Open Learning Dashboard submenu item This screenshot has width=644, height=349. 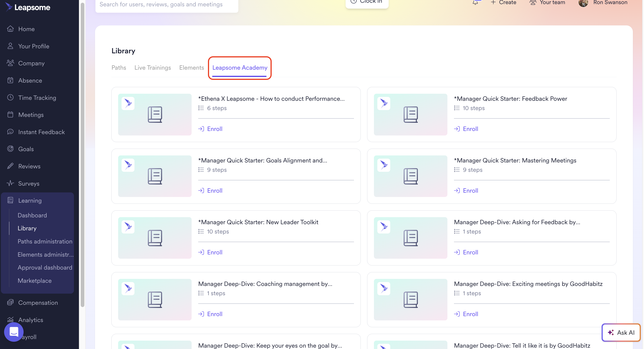click(x=32, y=215)
